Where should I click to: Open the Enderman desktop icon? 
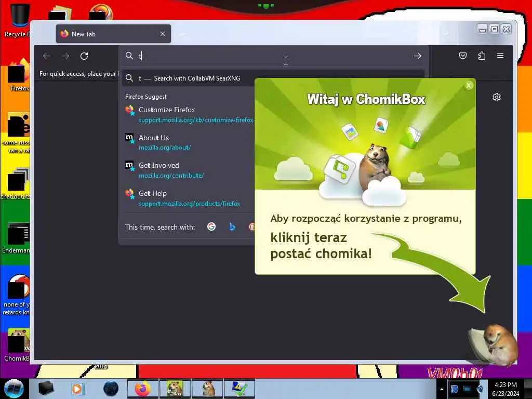[x=16, y=238]
